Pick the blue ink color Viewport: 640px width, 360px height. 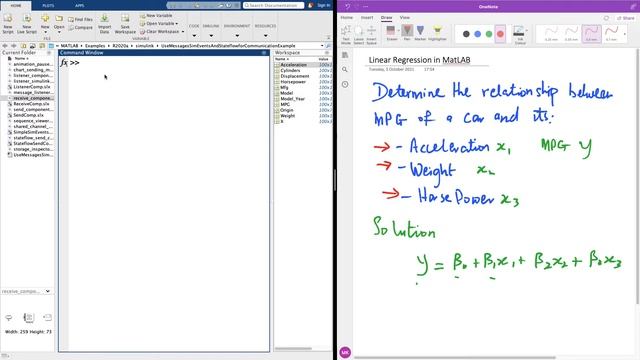click(478, 34)
